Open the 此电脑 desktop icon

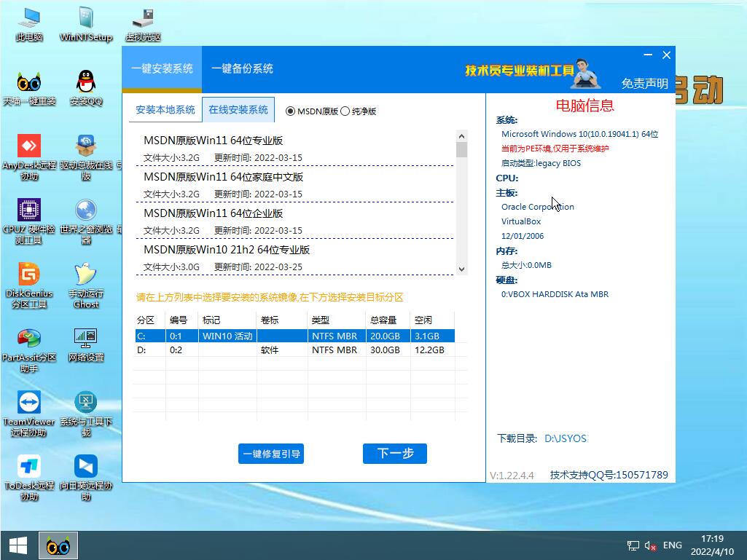click(29, 25)
